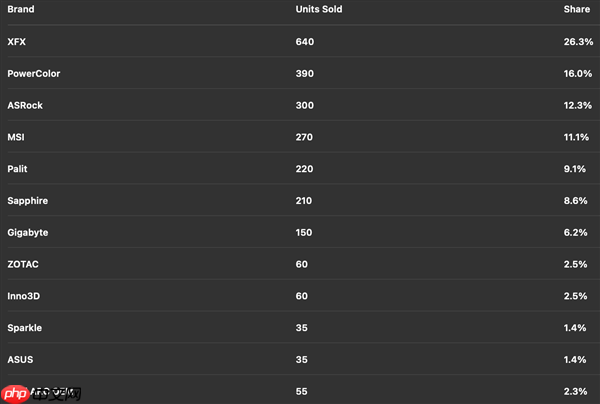
Task: Select the Sparkle brand cell
Action: click(x=24, y=328)
